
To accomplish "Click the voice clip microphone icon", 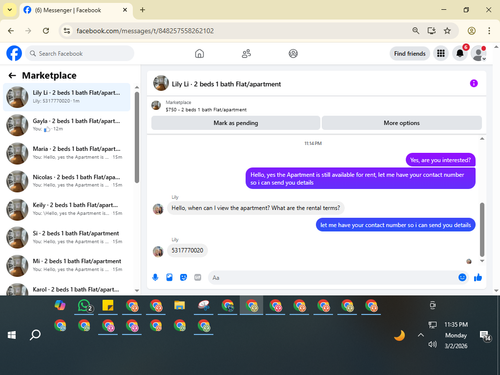I will point(155,277).
